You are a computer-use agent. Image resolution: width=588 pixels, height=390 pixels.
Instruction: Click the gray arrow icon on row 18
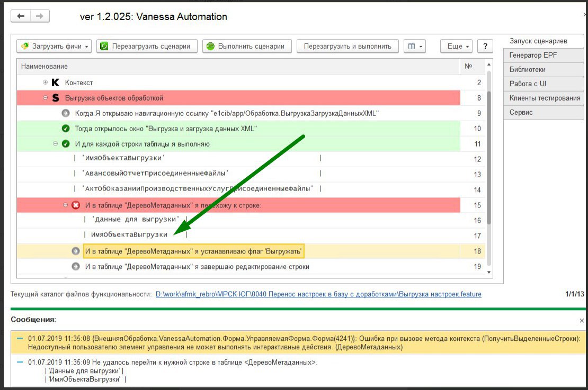coord(76,251)
